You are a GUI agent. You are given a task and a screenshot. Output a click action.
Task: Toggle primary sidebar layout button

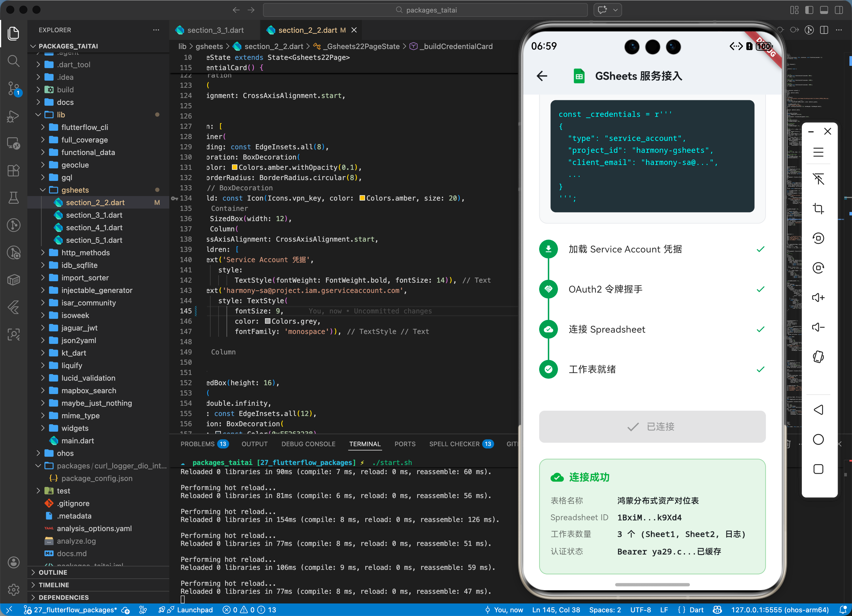point(809,10)
